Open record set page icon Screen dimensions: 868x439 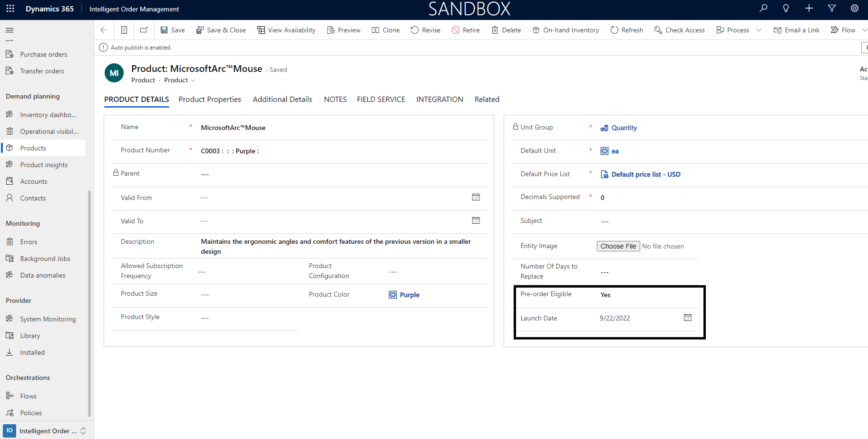124,30
